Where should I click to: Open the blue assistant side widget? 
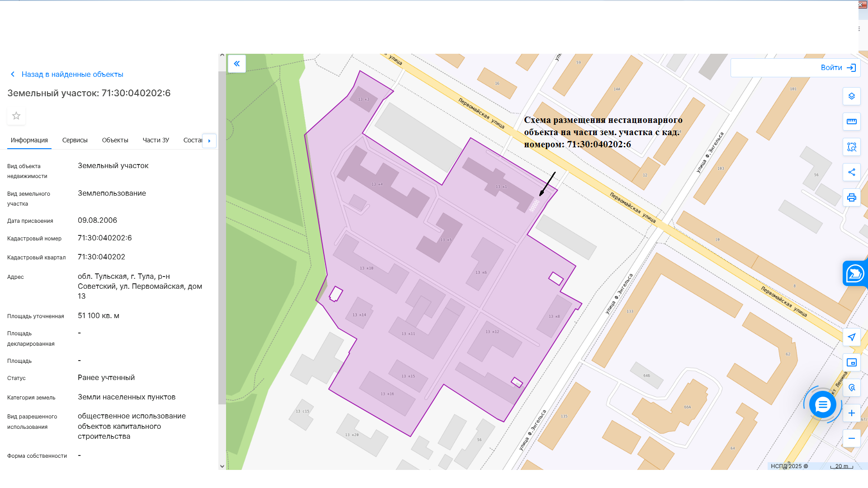coord(855,273)
